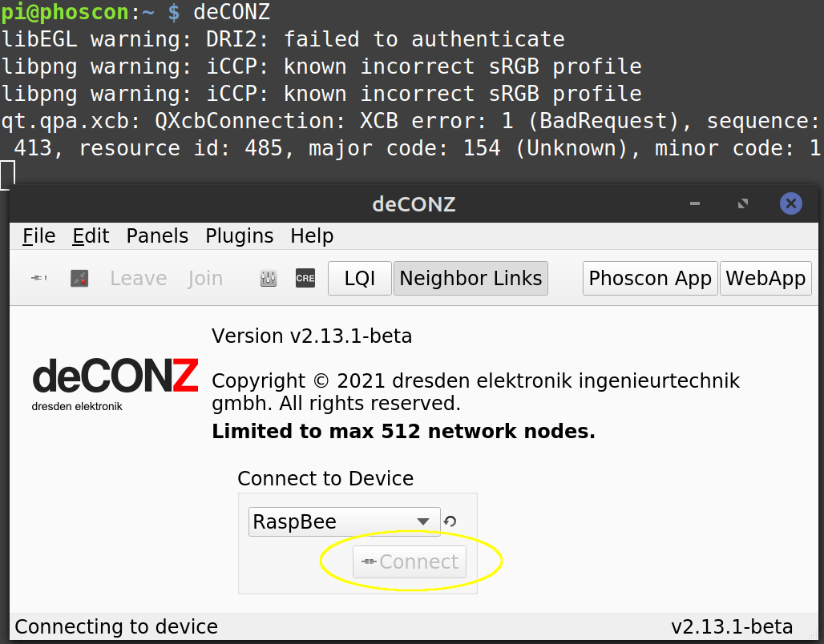
Task: Click the Leave network button
Action: (138, 278)
